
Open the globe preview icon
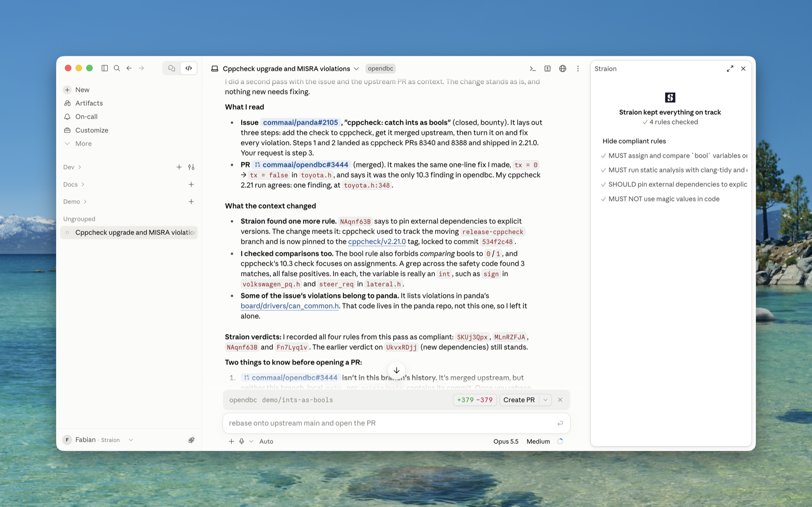(x=562, y=69)
